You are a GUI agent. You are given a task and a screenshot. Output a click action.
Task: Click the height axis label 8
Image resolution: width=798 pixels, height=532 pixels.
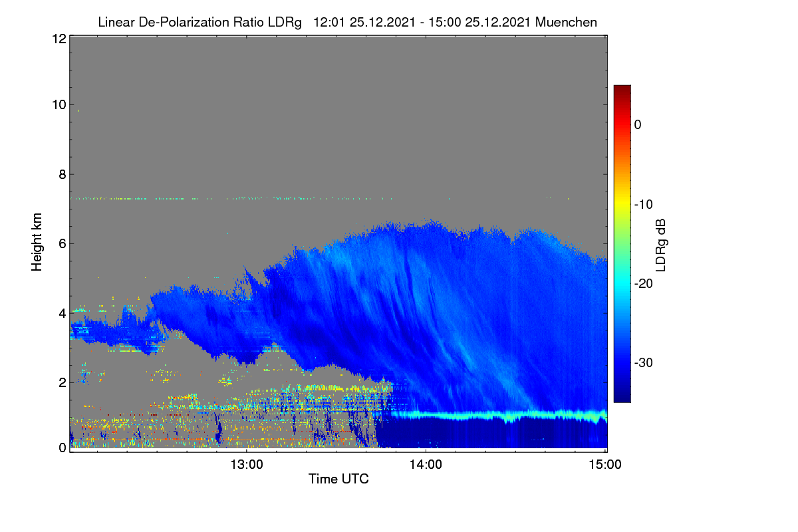pyautogui.click(x=62, y=174)
